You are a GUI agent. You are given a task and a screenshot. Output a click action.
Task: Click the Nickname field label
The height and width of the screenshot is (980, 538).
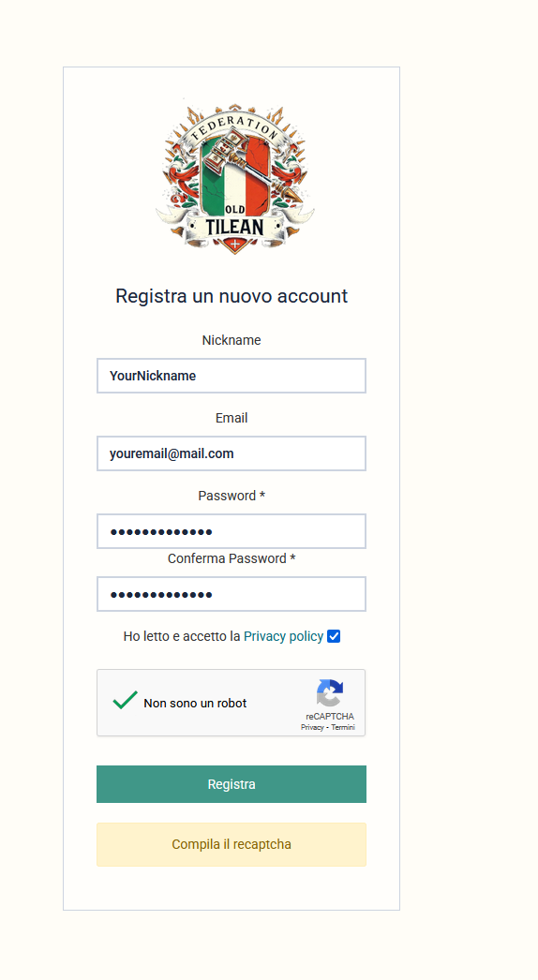(x=232, y=340)
